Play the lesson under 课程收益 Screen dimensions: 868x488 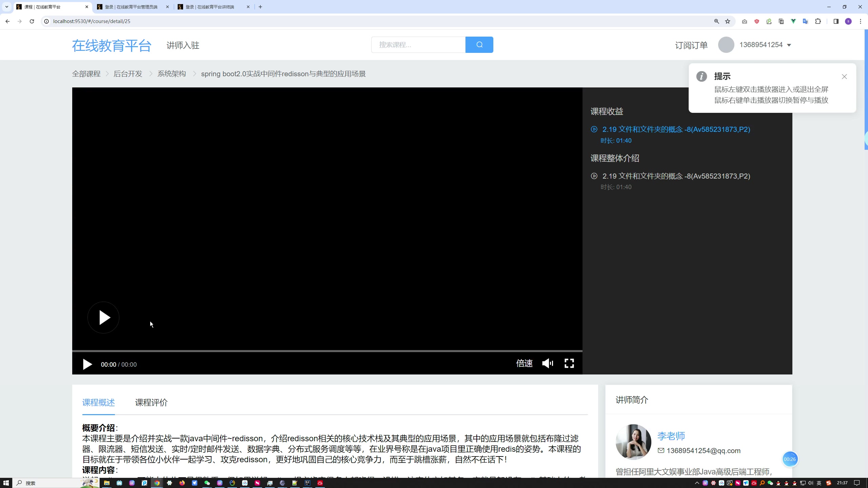(676, 129)
